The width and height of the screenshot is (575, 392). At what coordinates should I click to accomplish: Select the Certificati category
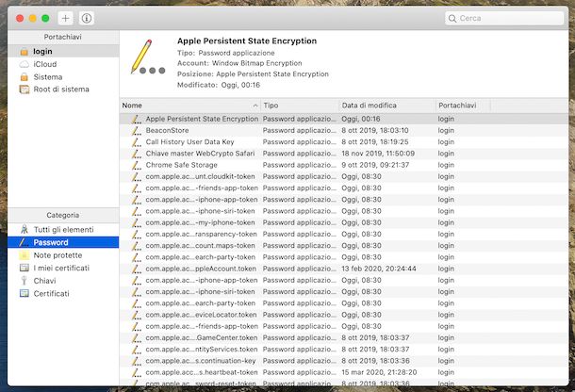click(x=63, y=294)
